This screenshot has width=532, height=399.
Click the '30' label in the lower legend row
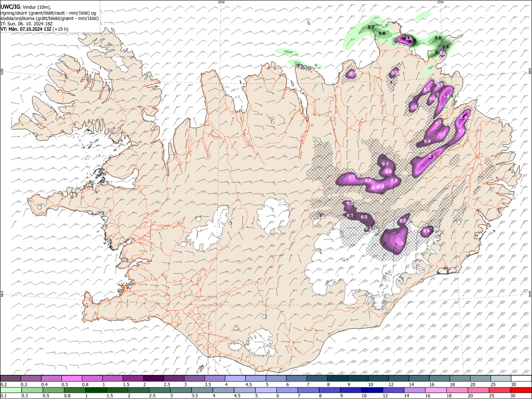[x=512, y=396]
